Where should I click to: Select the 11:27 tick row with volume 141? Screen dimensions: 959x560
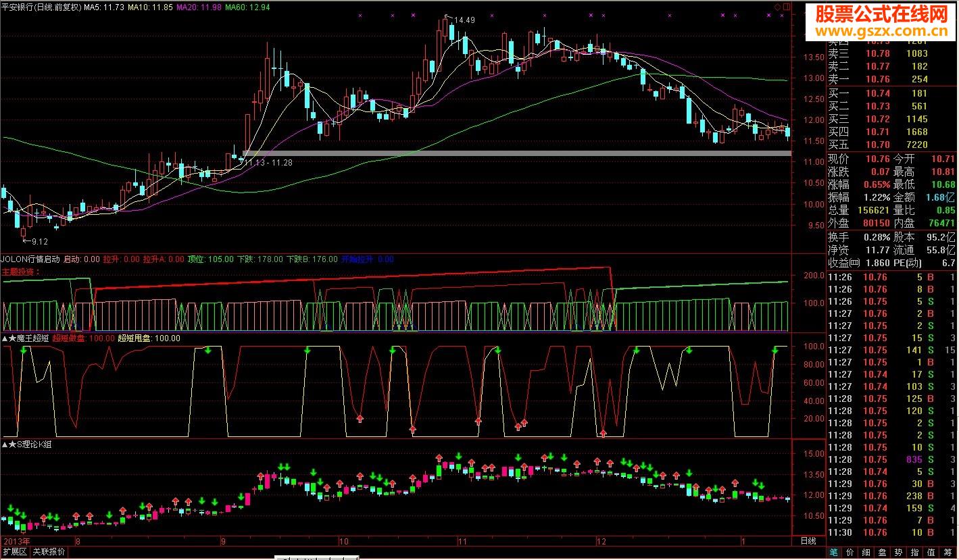[x=892, y=350]
